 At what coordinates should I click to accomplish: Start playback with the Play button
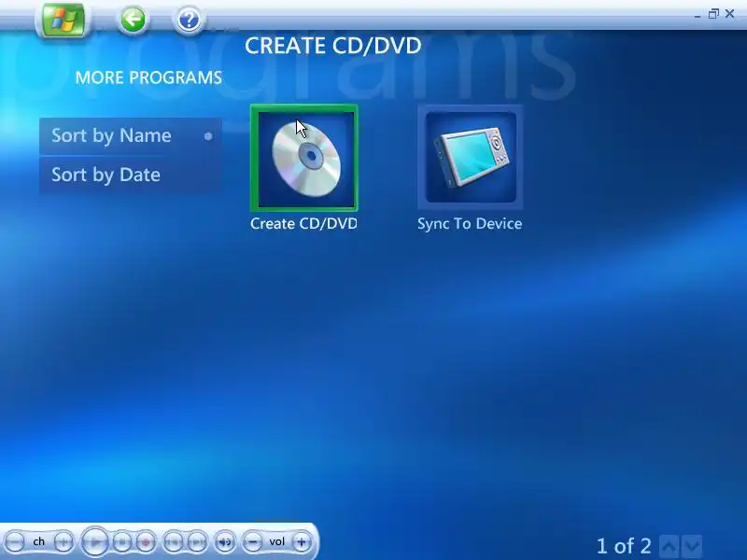coord(95,542)
